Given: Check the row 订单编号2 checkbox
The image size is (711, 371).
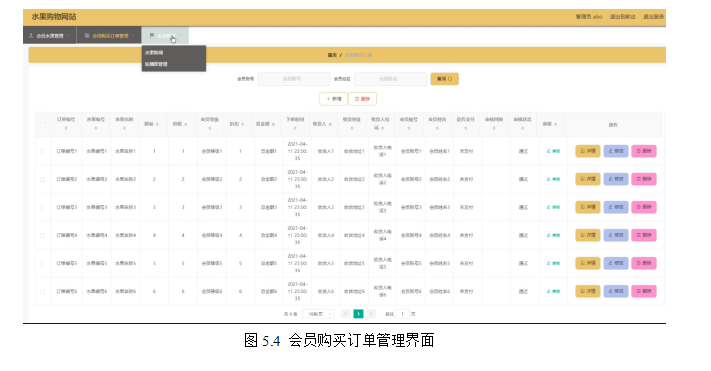Looking at the screenshot, I should point(43,180).
